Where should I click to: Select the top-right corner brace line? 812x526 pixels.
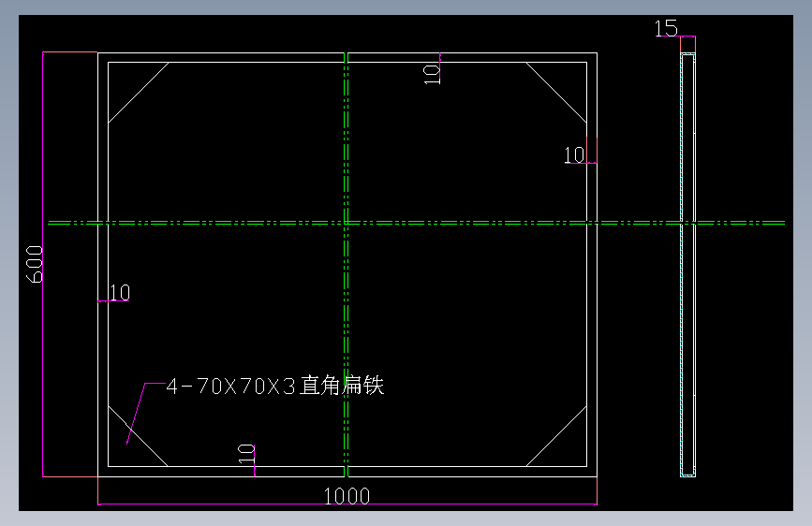point(556,93)
